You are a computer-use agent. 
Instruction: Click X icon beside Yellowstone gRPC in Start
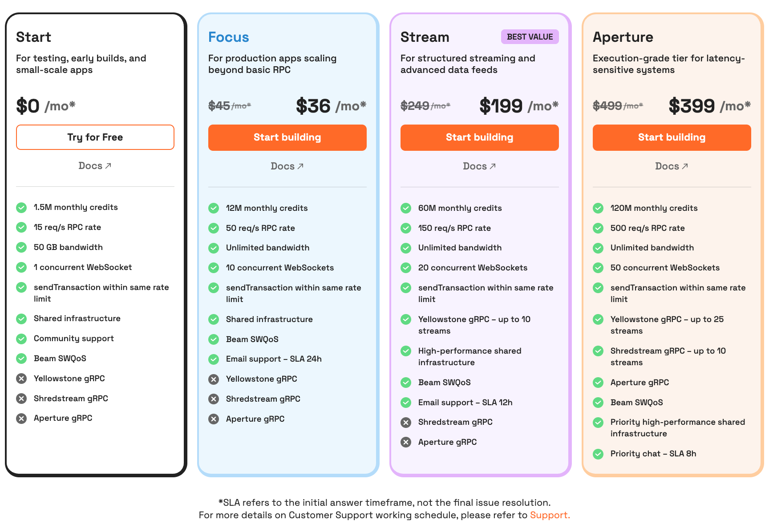tap(21, 379)
